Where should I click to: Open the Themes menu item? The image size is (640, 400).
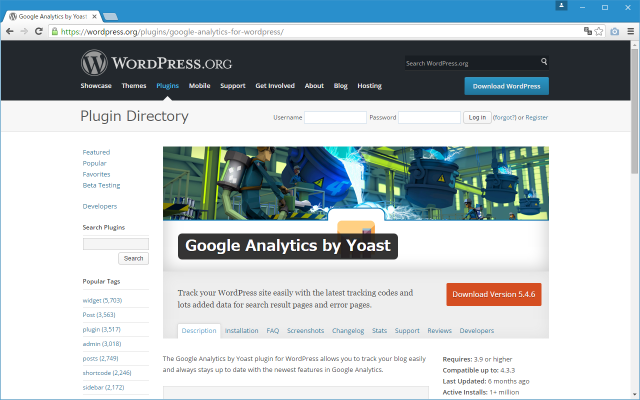(134, 86)
